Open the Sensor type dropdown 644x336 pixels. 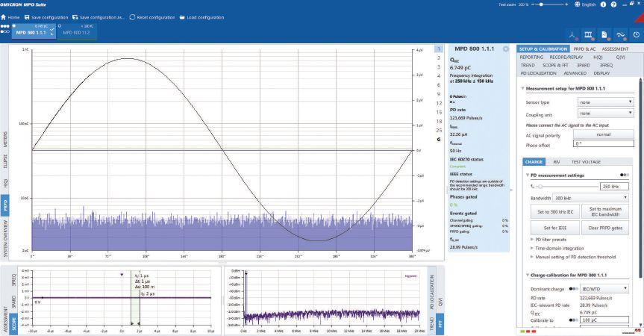[x=605, y=102]
